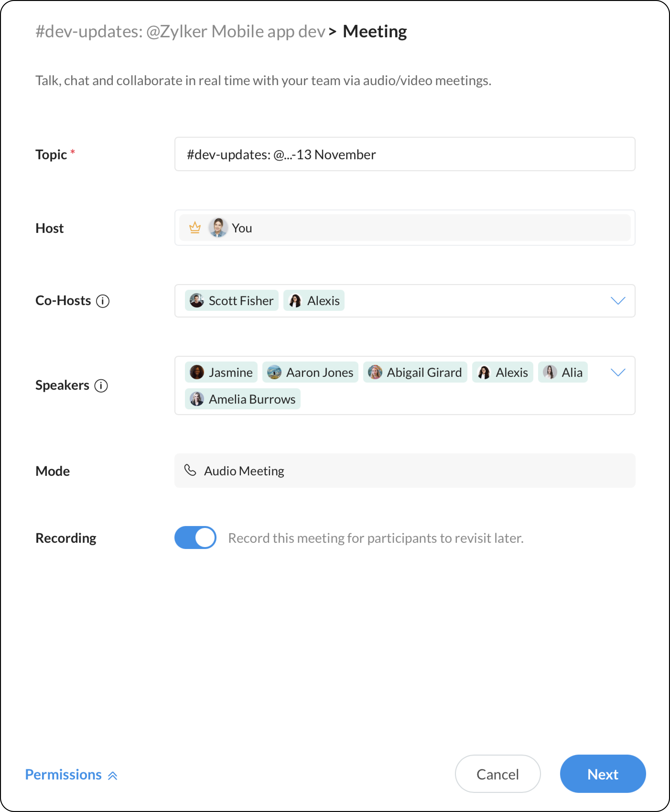
Task: Click Scott Fisher's avatar in Co-Hosts
Action: pyautogui.click(x=197, y=300)
